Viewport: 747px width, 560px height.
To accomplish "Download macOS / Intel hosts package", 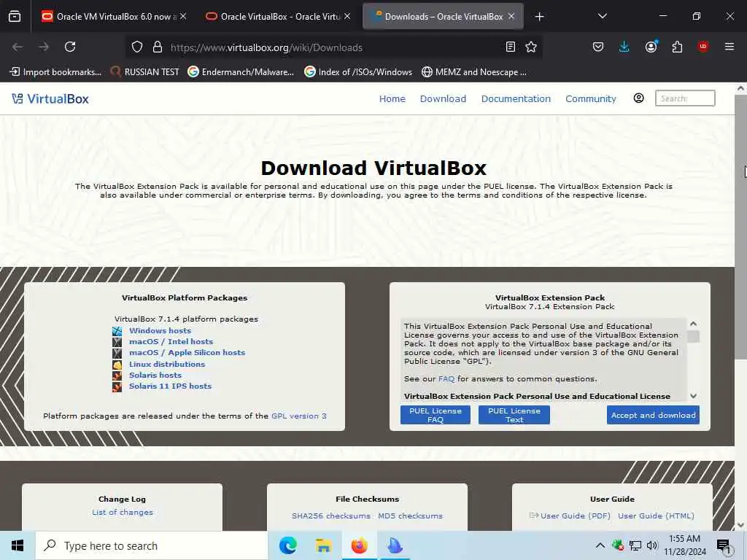I will pyautogui.click(x=171, y=341).
